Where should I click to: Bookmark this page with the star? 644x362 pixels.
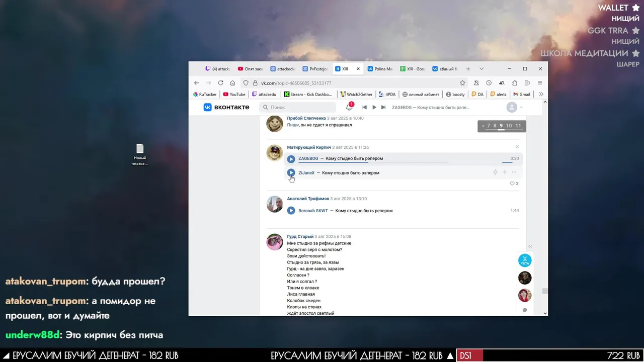(462, 83)
